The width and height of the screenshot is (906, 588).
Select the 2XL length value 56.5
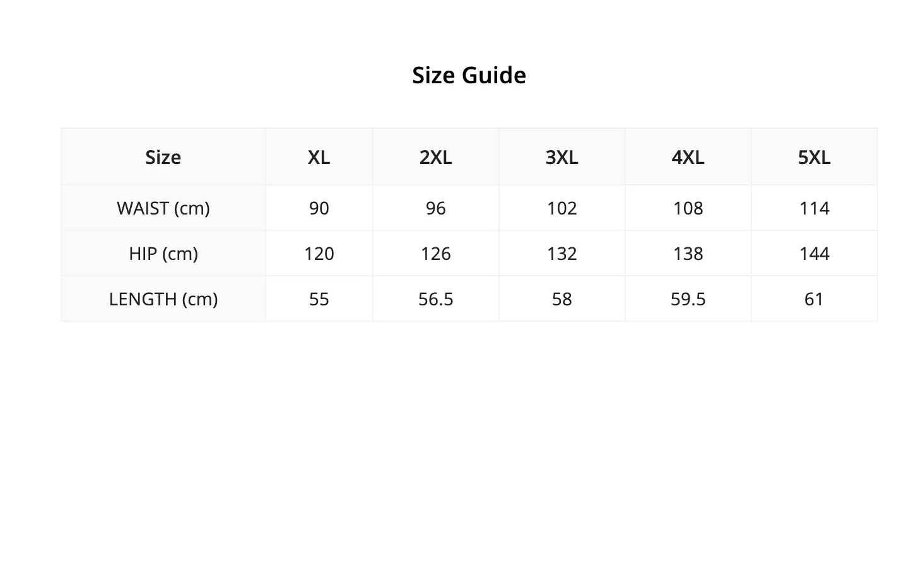pyautogui.click(x=436, y=299)
